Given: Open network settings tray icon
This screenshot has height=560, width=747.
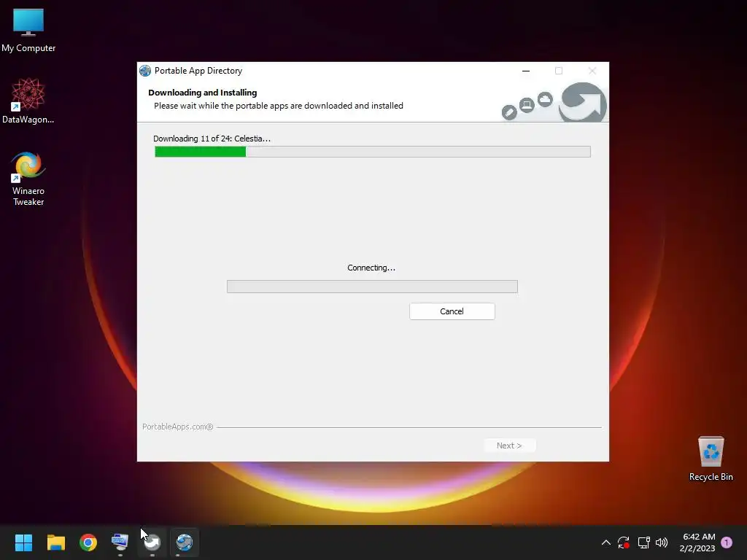Looking at the screenshot, I should click(x=643, y=542).
